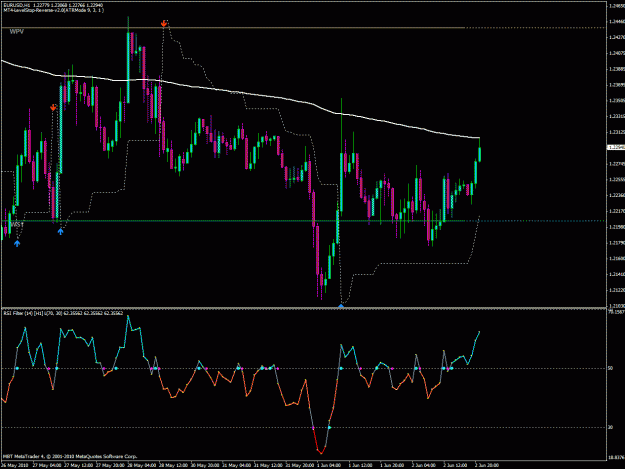Click the highlighted current price tag on the price axis

[615, 147]
